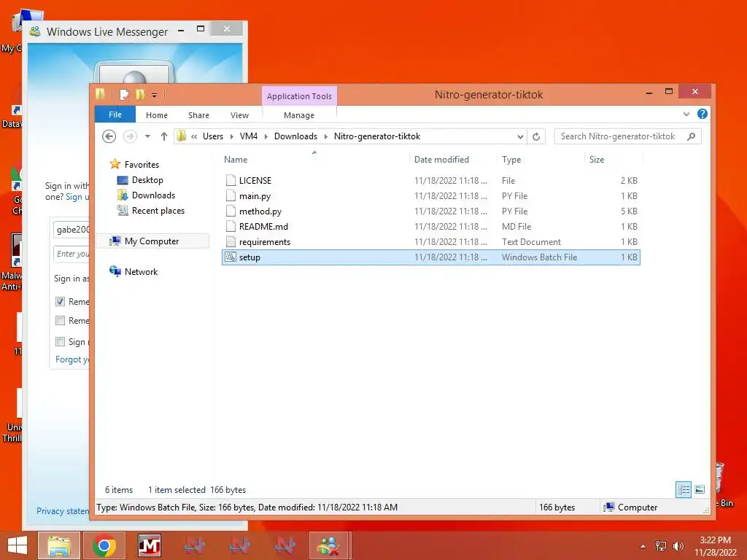Click the search magnifier icon

(x=692, y=136)
